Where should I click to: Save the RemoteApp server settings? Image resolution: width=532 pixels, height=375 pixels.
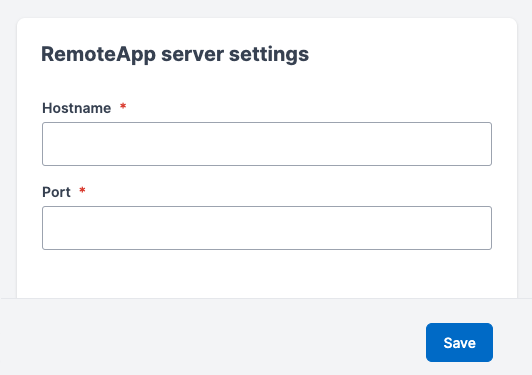459,342
